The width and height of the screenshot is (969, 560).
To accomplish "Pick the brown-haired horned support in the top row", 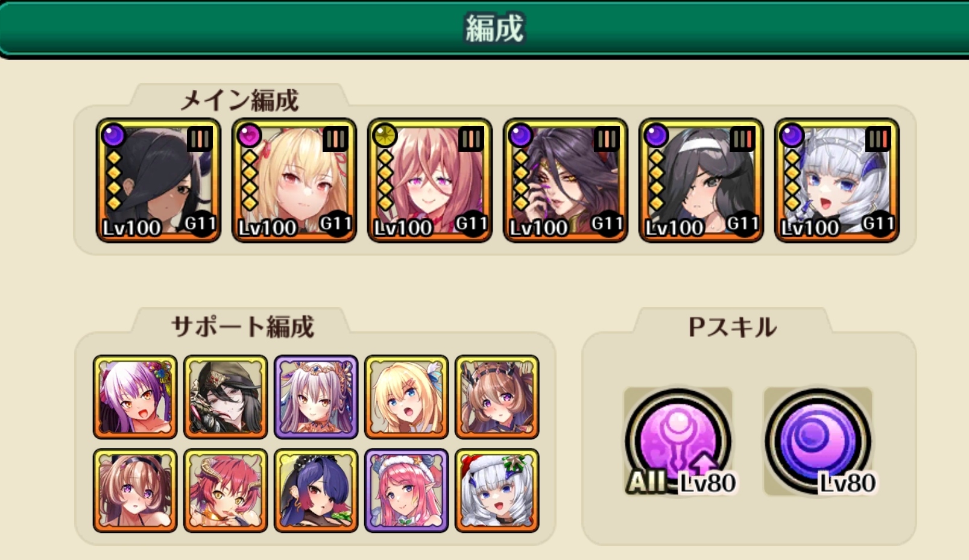I will click(x=497, y=397).
